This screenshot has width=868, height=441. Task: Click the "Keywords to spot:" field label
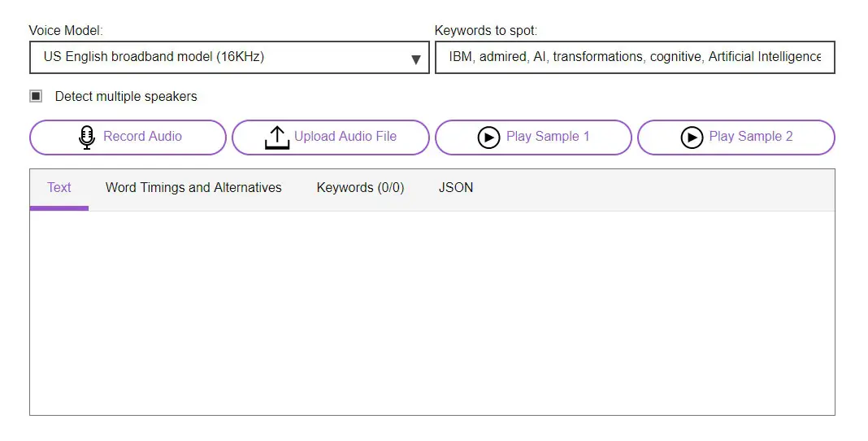coord(486,31)
